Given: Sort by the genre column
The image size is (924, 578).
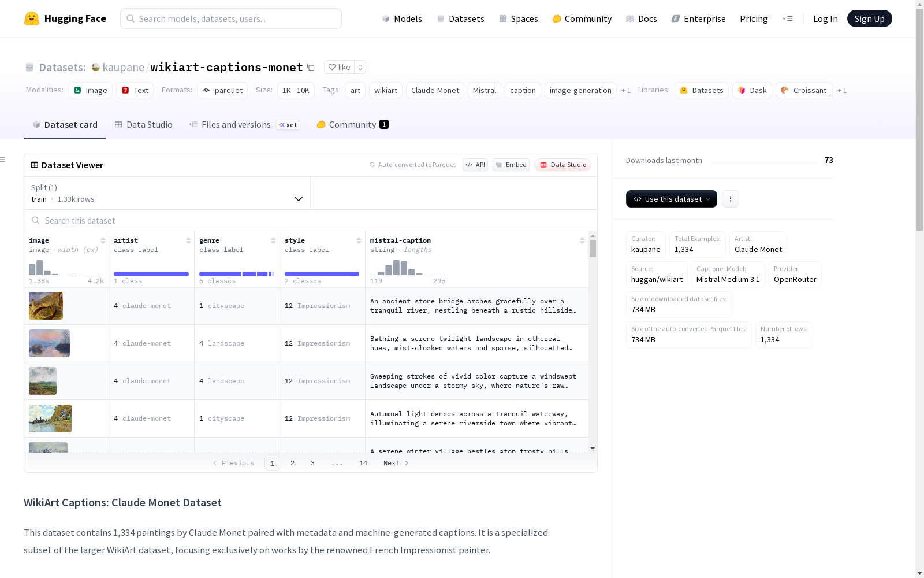Looking at the screenshot, I should coord(273,240).
